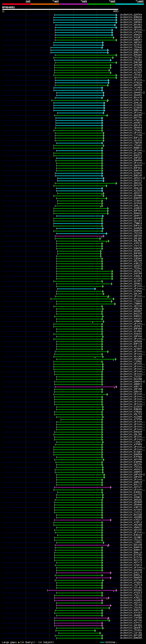Click the UniRef100_A7R207 label
146x644 pixels.
pos(131,520)
